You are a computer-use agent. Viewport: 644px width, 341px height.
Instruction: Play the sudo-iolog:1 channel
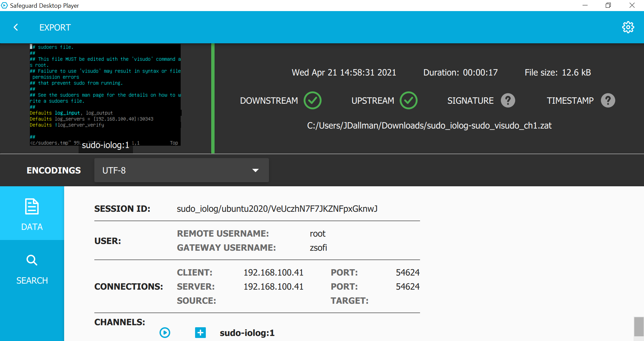point(165,333)
